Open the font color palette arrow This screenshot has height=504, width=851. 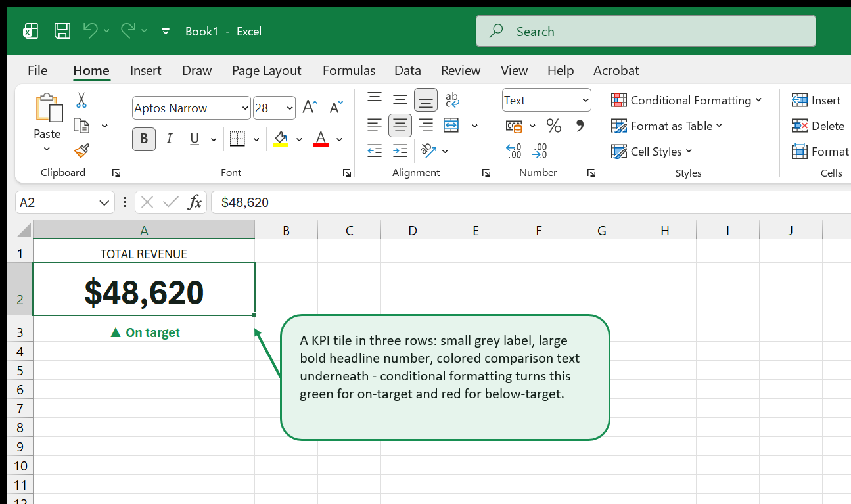339,139
